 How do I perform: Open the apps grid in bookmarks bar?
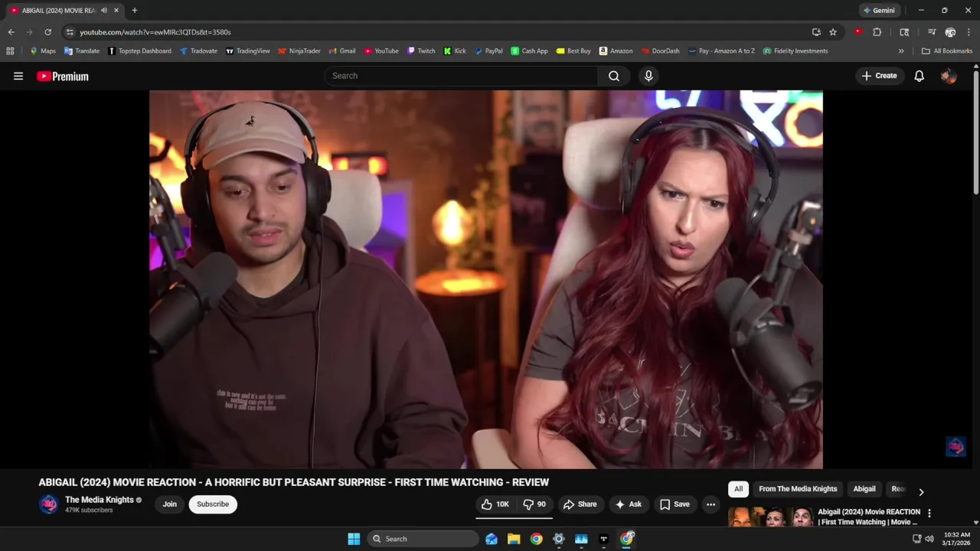click(x=10, y=51)
